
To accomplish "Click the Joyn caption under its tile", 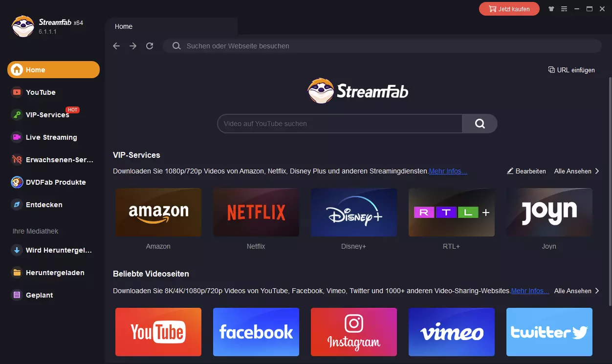I will coord(549,246).
